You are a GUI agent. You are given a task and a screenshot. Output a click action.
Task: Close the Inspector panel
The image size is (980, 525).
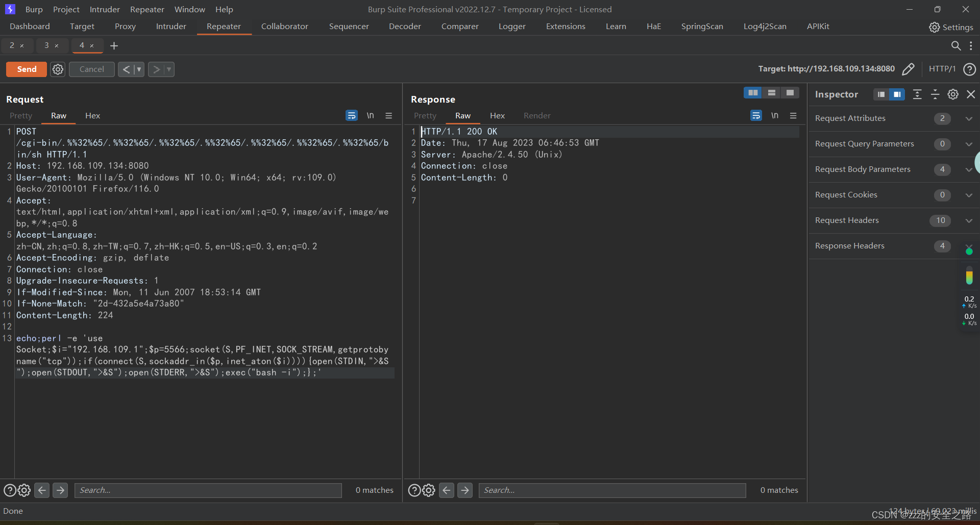pos(971,94)
